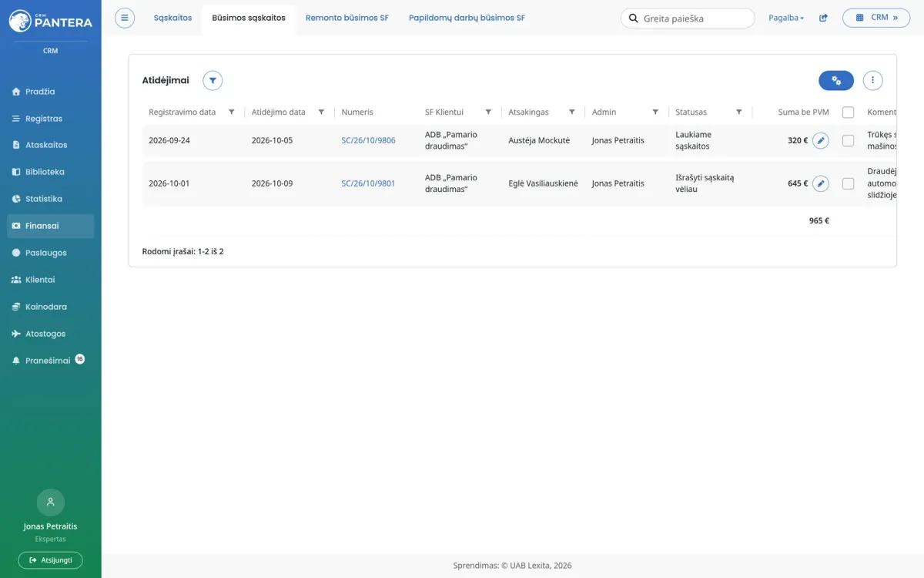The width and height of the screenshot is (924, 578).
Task: Open Papildomų darbų būsimos SF tab
Action: (x=467, y=18)
